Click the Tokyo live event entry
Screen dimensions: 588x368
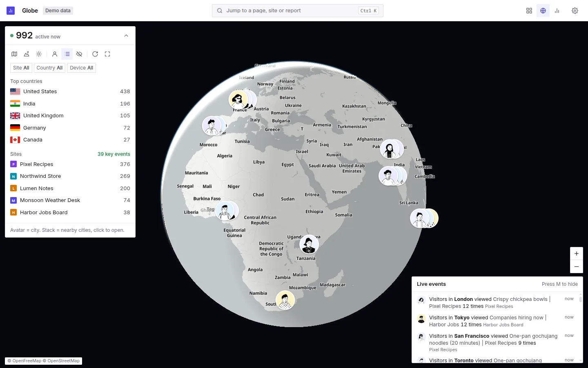(496, 321)
